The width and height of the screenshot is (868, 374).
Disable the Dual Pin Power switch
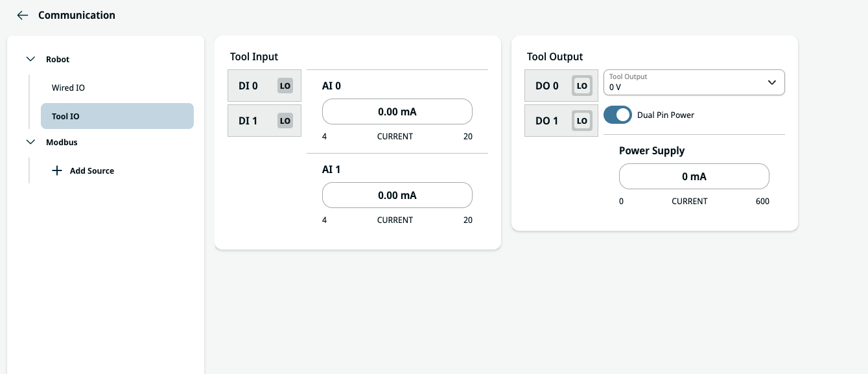click(x=618, y=115)
